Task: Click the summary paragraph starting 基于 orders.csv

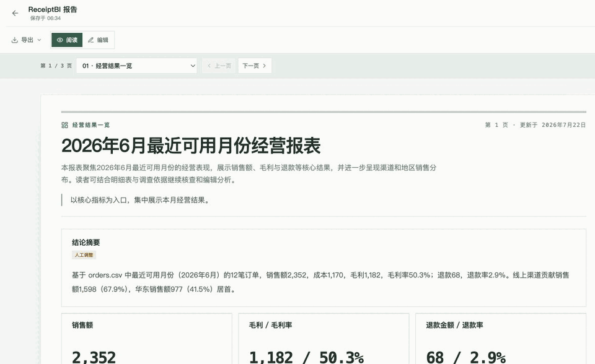Action: click(320, 282)
